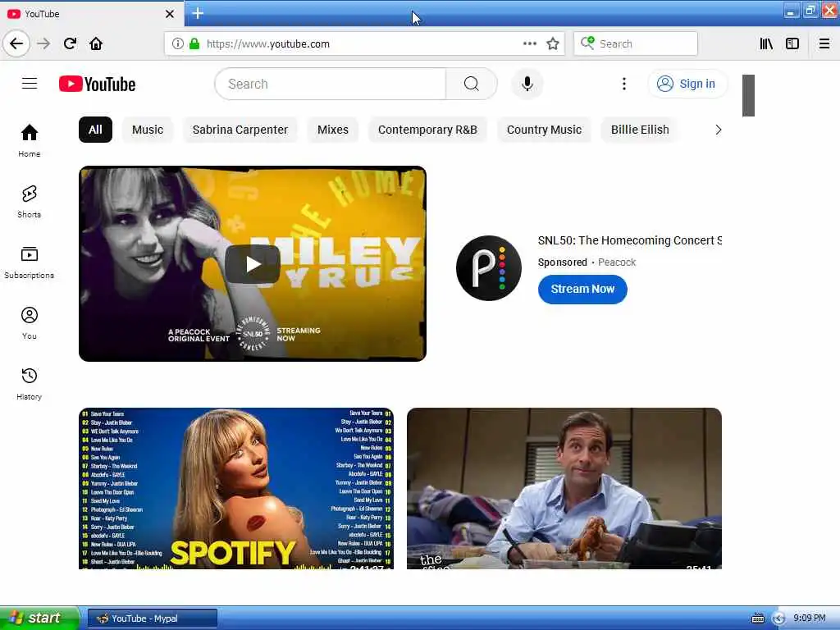Select the All filter chip
The height and width of the screenshot is (630, 840).
pos(95,130)
